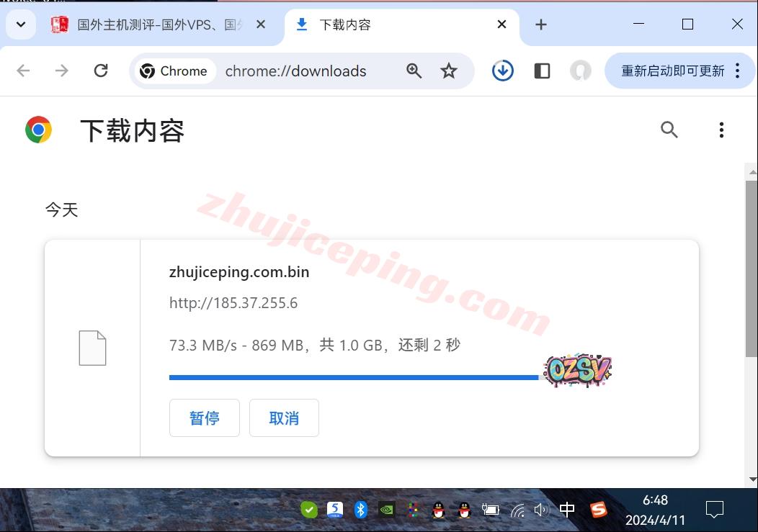Screen dimensions: 758x532
Task: Open the Wi-Fi network tray icon
Action: pyautogui.click(x=517, y=510)
